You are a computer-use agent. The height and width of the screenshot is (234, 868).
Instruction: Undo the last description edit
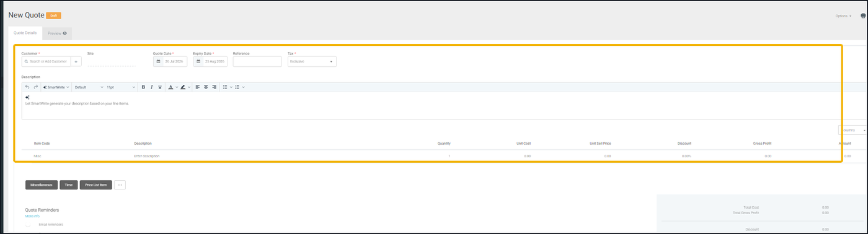point(27,87)
